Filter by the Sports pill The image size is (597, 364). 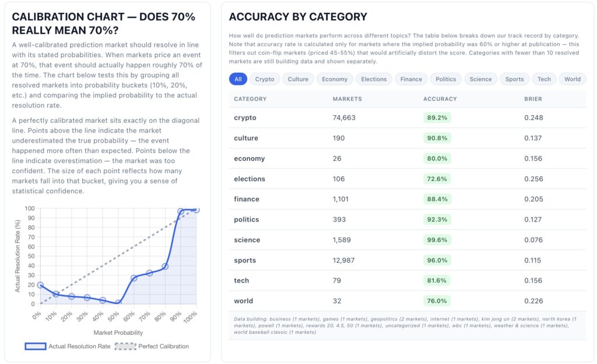pos(514,79)
